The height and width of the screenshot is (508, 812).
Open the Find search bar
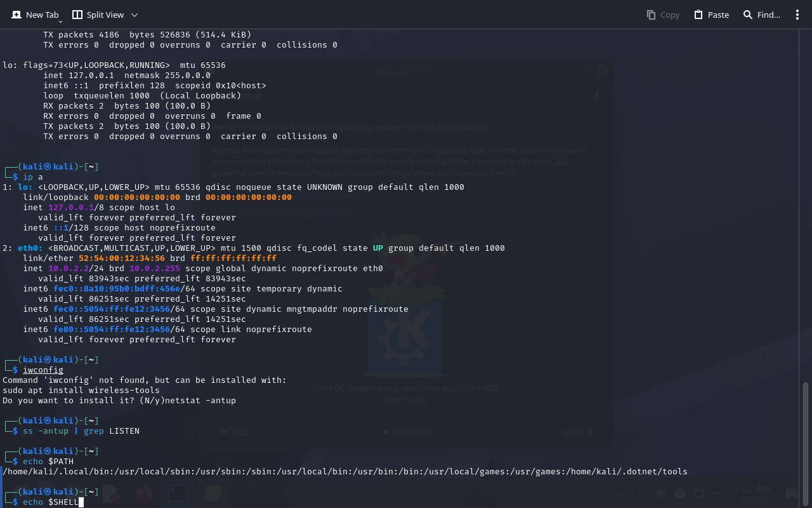(x=762, y=15)
